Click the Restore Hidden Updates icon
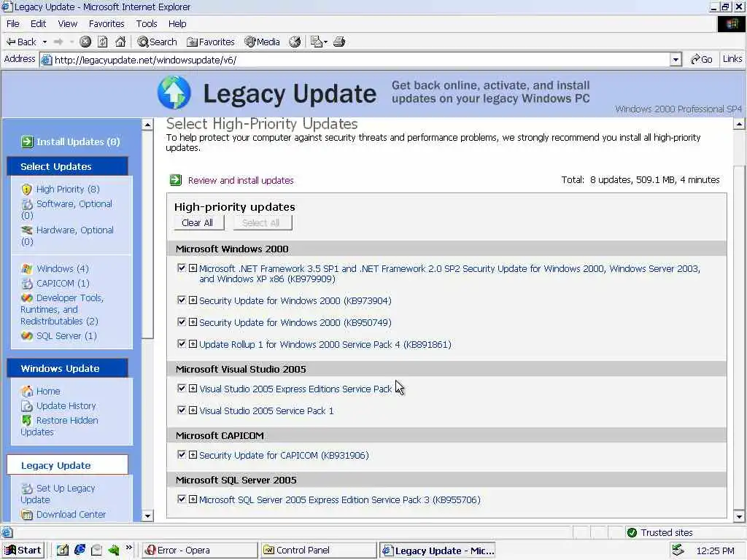 [27, 421]
